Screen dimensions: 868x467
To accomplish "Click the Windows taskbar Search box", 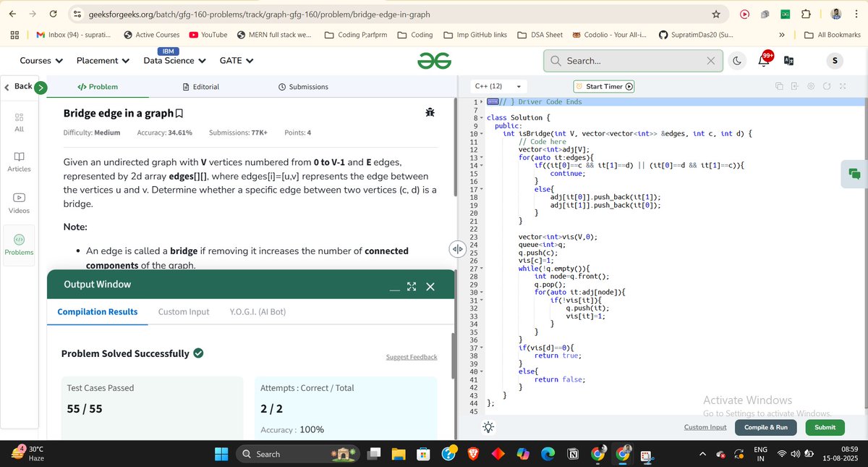I will click(x=299, y=454).
